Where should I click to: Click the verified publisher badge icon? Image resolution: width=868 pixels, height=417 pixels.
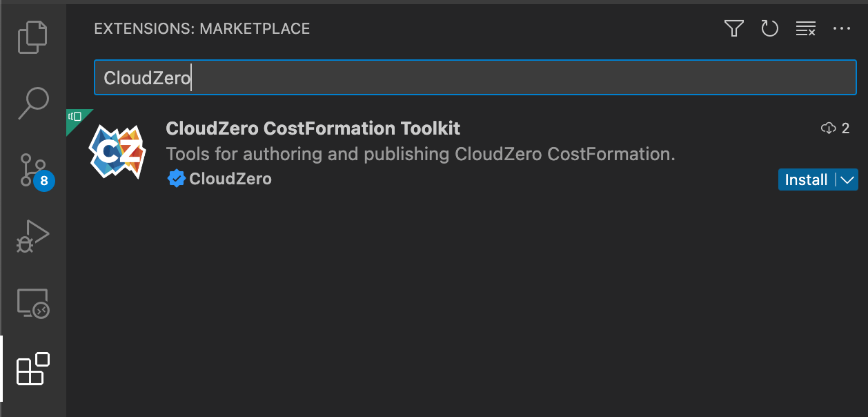tap(176, 180)
